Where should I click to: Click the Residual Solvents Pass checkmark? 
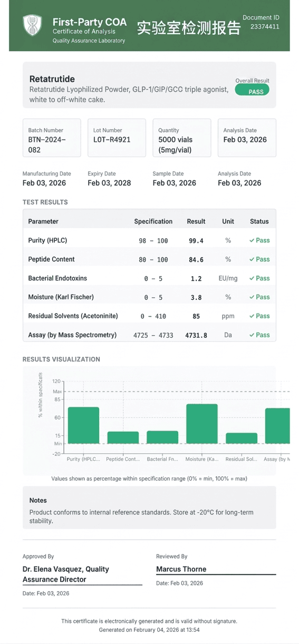tap(252, 316)
